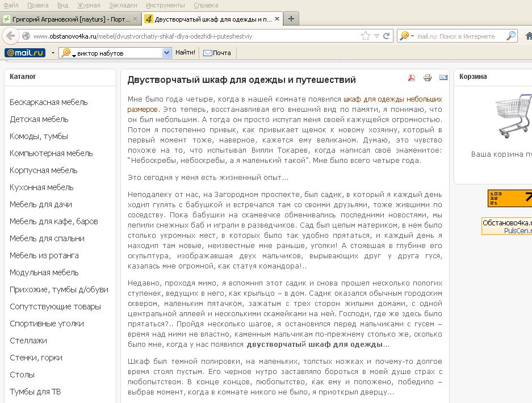This screenshot has width=532, height=403.
Task: Open Компьютерная мебель category
Action: point(51,153)
